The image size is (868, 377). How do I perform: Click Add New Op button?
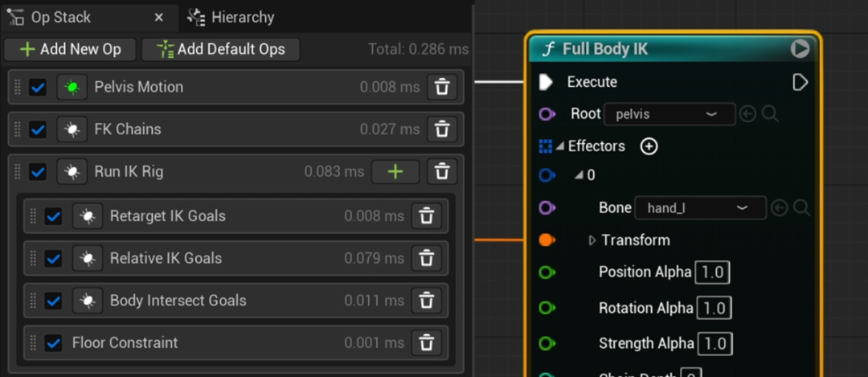click(70, 49)
